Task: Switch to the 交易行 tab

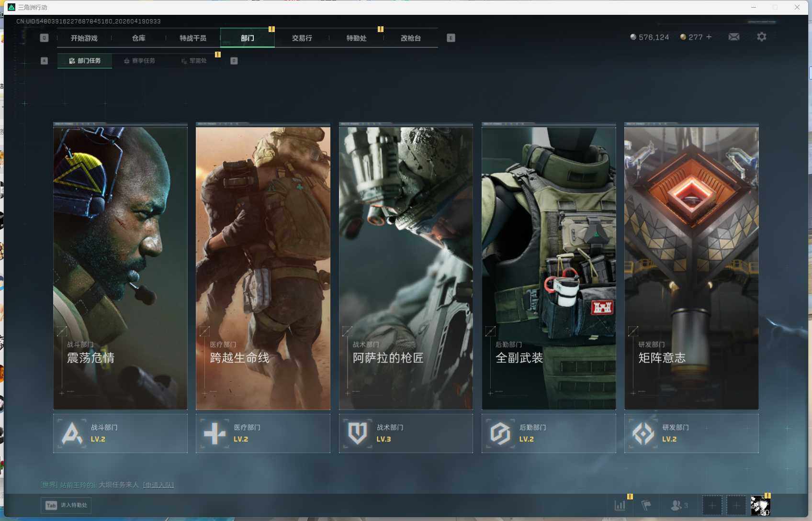Action: tap(302, 38)
